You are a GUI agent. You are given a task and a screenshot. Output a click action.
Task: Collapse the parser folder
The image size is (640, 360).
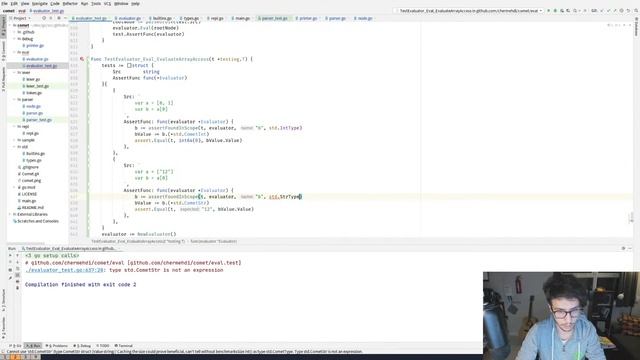tap(14, 100)
